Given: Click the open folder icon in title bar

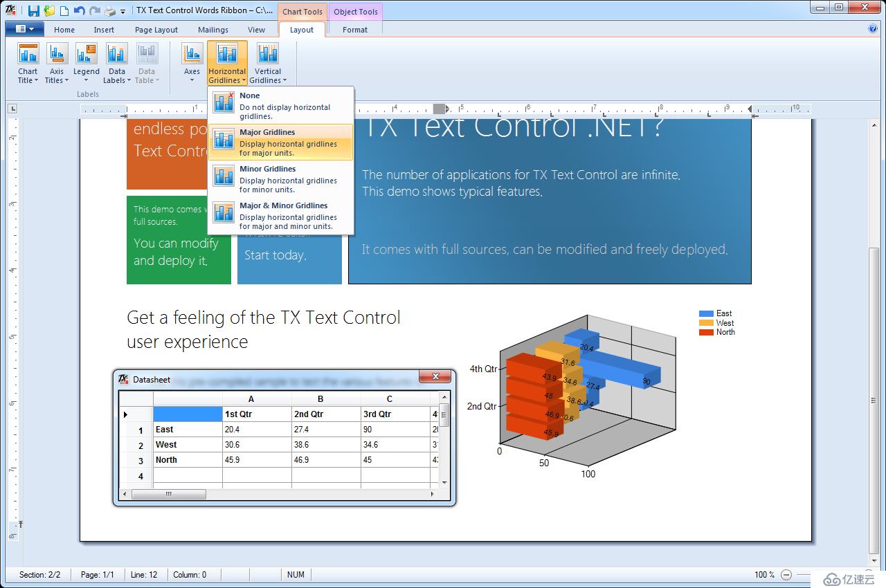Looking at the screenshot, I should click(x=49, y=10).
